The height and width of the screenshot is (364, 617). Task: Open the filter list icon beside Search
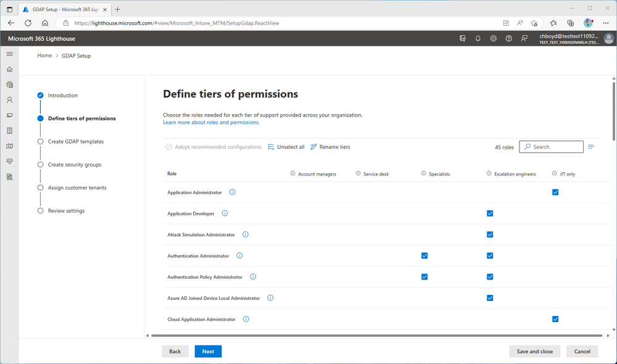591,147
